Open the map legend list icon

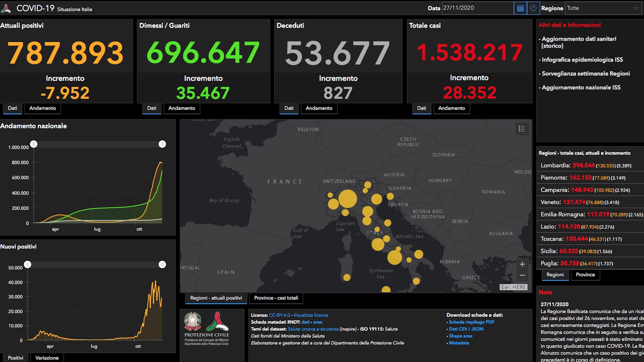(x=522, y=129)
